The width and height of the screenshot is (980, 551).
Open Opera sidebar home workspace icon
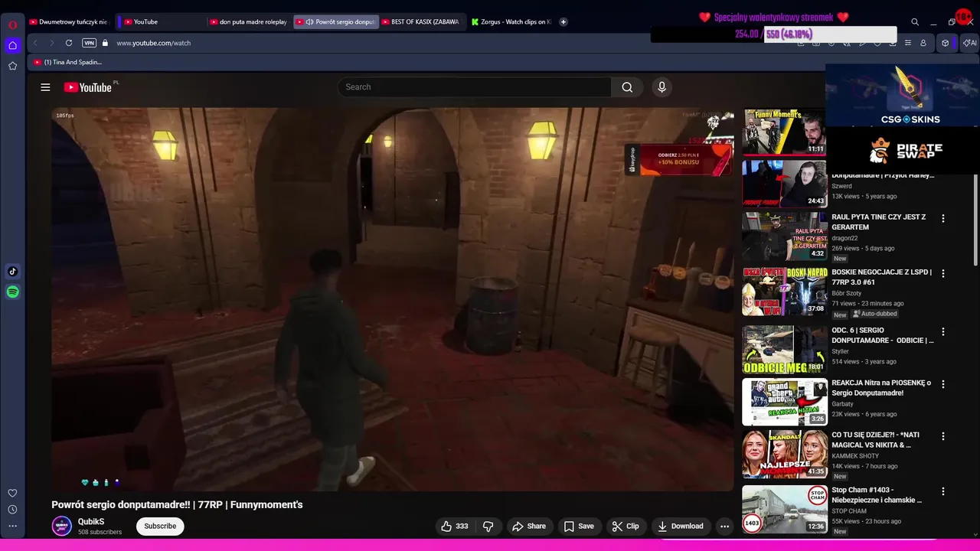pos(12,45)
